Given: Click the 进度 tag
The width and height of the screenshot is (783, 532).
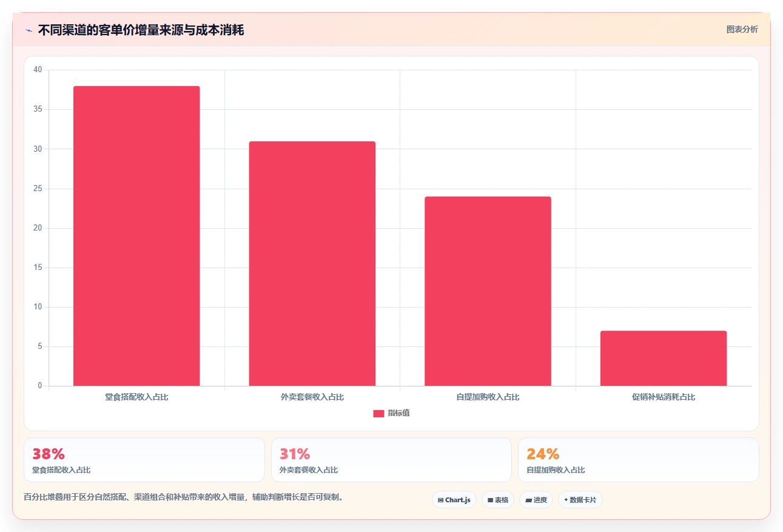Looking at the screenshot, I should pos(536,500).
